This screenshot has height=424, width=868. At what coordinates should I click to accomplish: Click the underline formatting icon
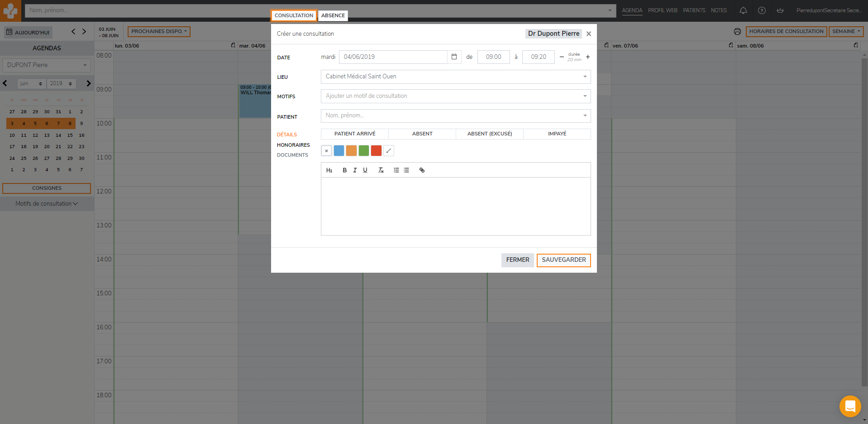point(365,170)
